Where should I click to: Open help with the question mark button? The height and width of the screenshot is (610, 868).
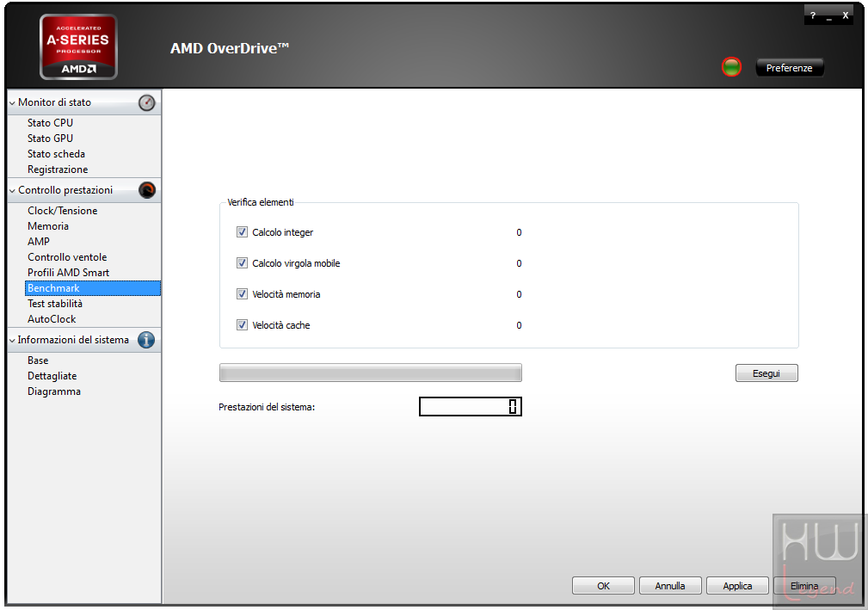(x=813, y=15)
